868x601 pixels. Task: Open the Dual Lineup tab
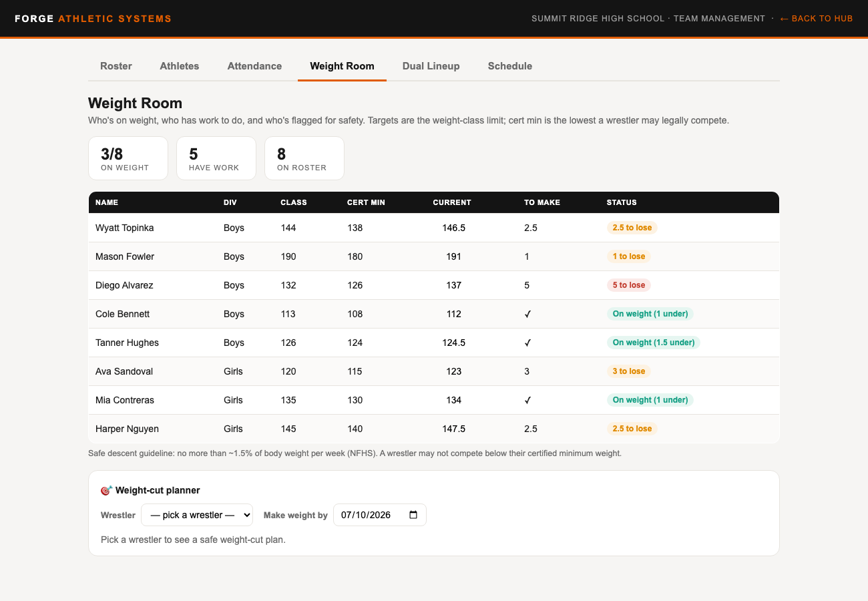[x=431, y=66]
